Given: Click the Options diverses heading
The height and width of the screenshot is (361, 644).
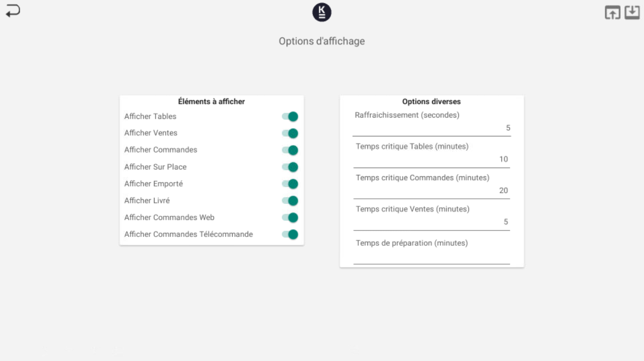Looking at the screenshot, I should point(431,102).
